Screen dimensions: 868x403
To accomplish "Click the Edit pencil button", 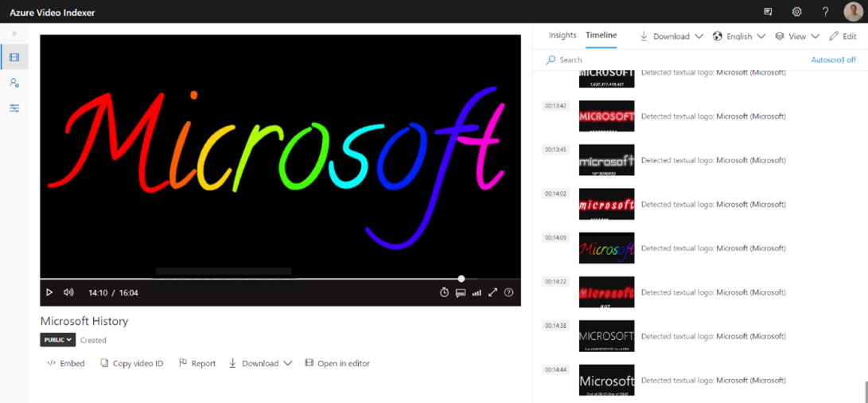I will [x=843, y=36].
